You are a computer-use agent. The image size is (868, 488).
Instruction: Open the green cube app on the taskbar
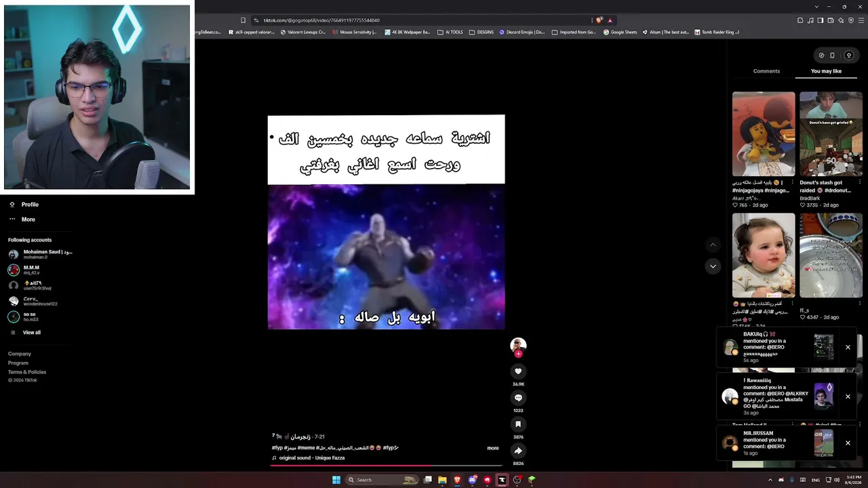click(532, 480)
